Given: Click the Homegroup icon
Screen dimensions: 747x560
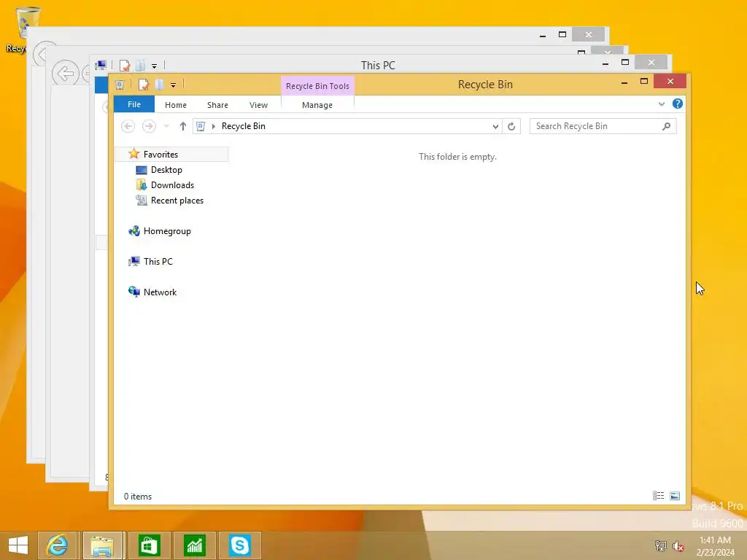Looking at the screenshot, I should point(134,231).
